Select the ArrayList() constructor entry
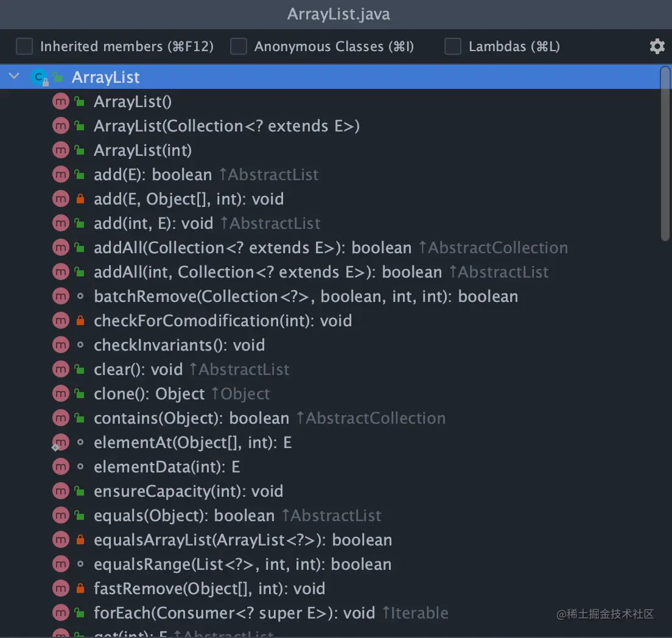 133,102
